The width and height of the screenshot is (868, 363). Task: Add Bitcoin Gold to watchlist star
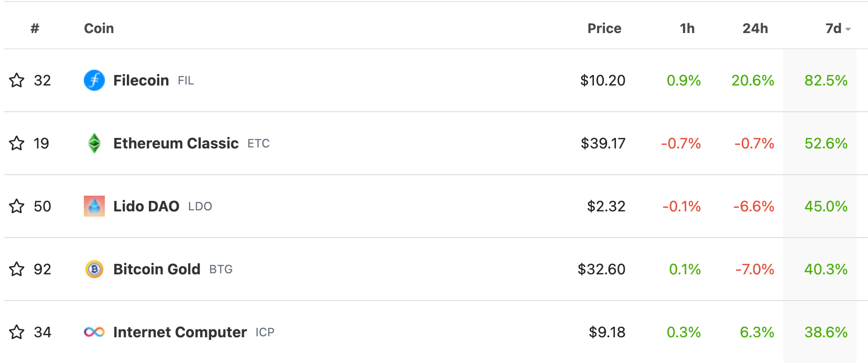point(17,269)
